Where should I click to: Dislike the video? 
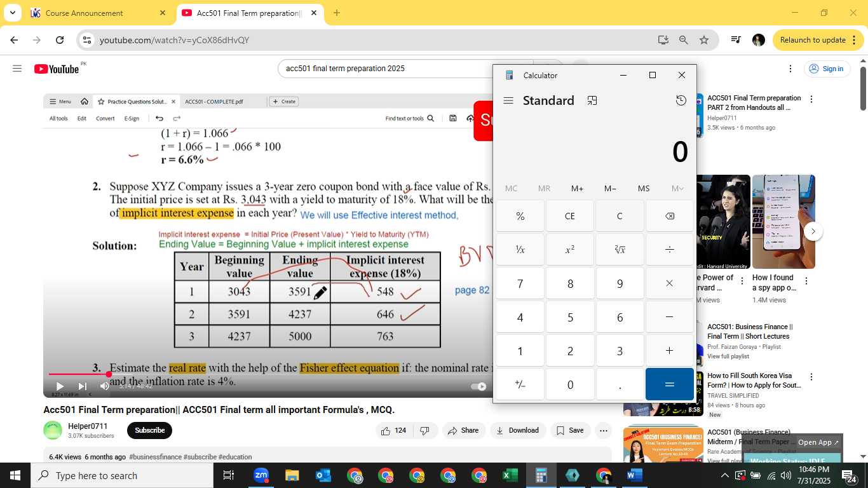[x=424, y=430]
